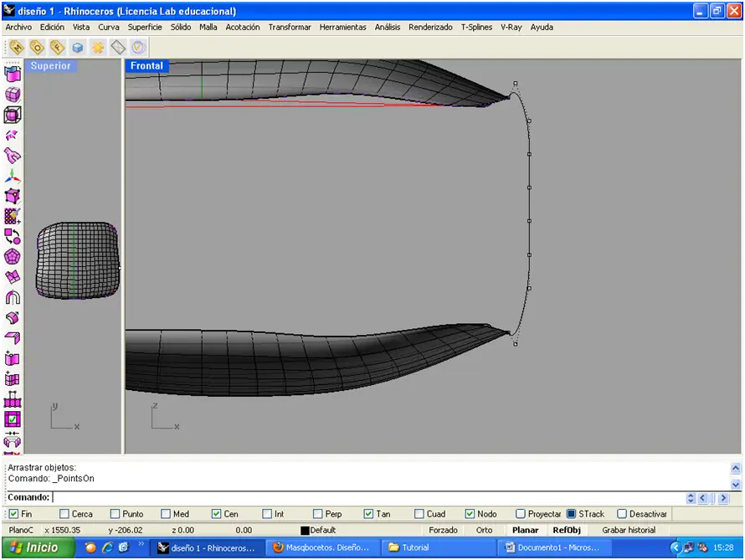
Task: Open the V-Ray menu
Action: pyautogui.click(x=511, y=27)
